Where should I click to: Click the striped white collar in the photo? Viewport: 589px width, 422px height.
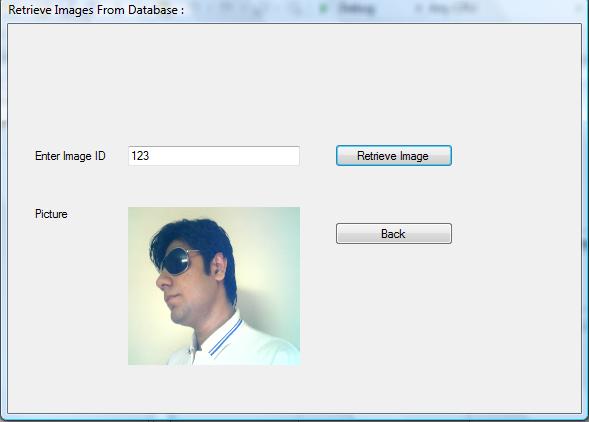222,338
